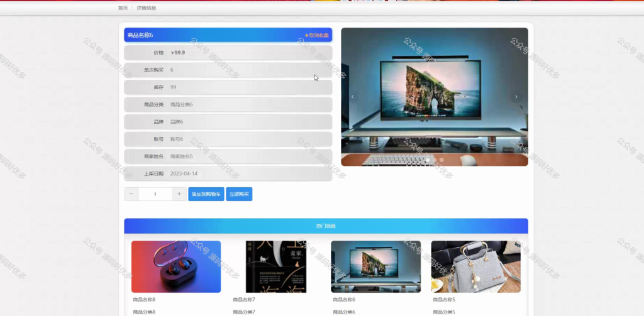Click 详情信息 breadcrumb item
644x316 pixels.
coord(147,8)
